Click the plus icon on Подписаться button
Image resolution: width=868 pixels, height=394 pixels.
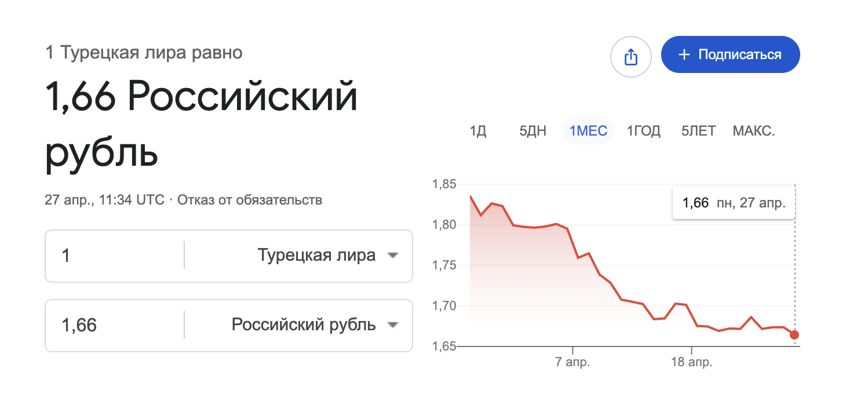pos(685,54)
